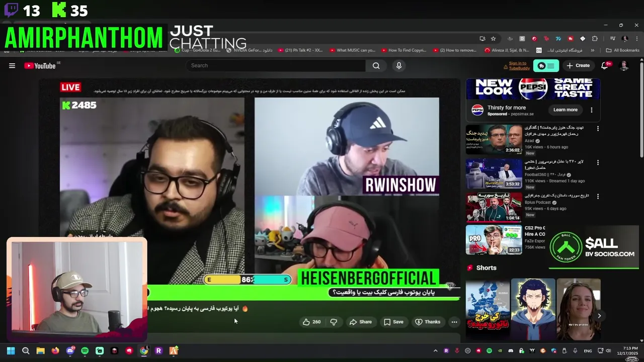Open Chrome three-dot menu
The width and height of the screenshot is (644, 362).
pos(636,39)
